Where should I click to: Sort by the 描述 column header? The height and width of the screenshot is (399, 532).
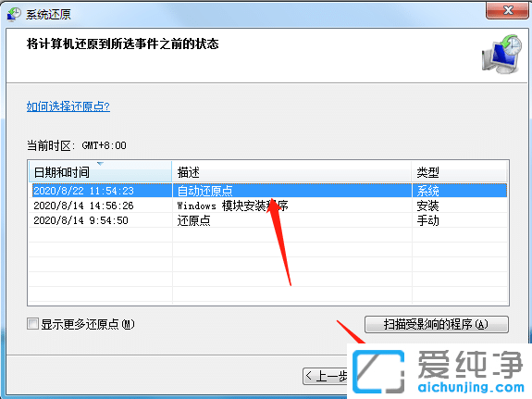291,172
